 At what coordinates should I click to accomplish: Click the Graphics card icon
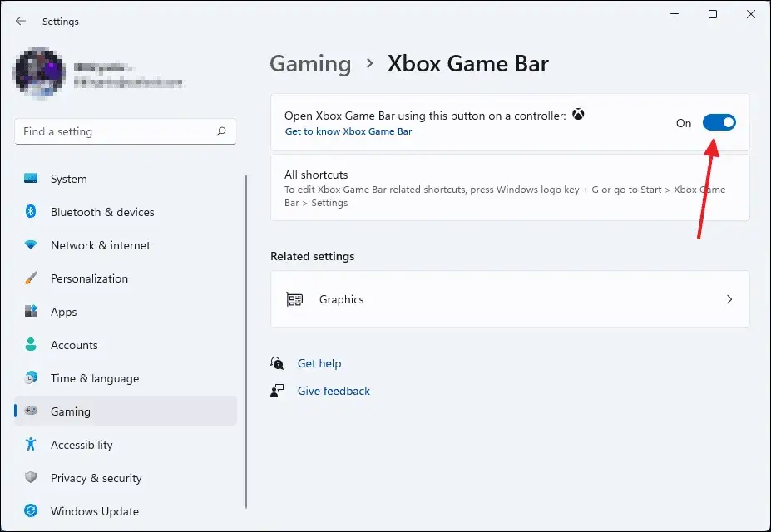point(294,299)
